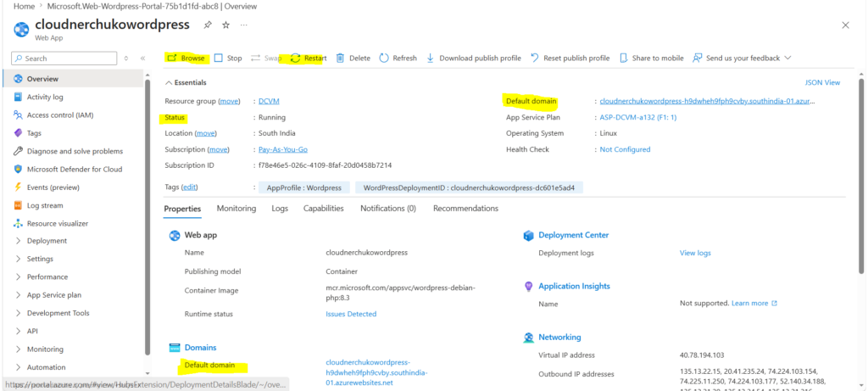This screenshot has width=868, height=391.
Task: Click Learn more for Application Insights
Action: click(x=754, y=304)
